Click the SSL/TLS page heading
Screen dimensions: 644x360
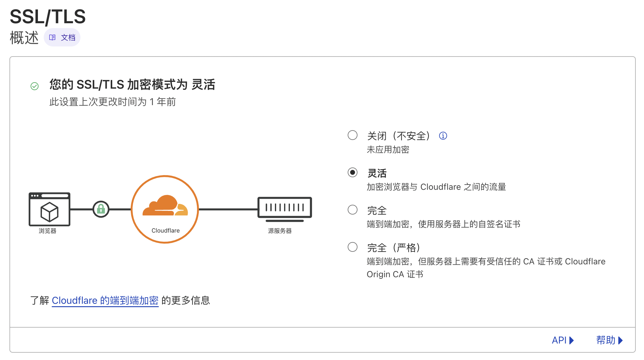click(48, 17)
